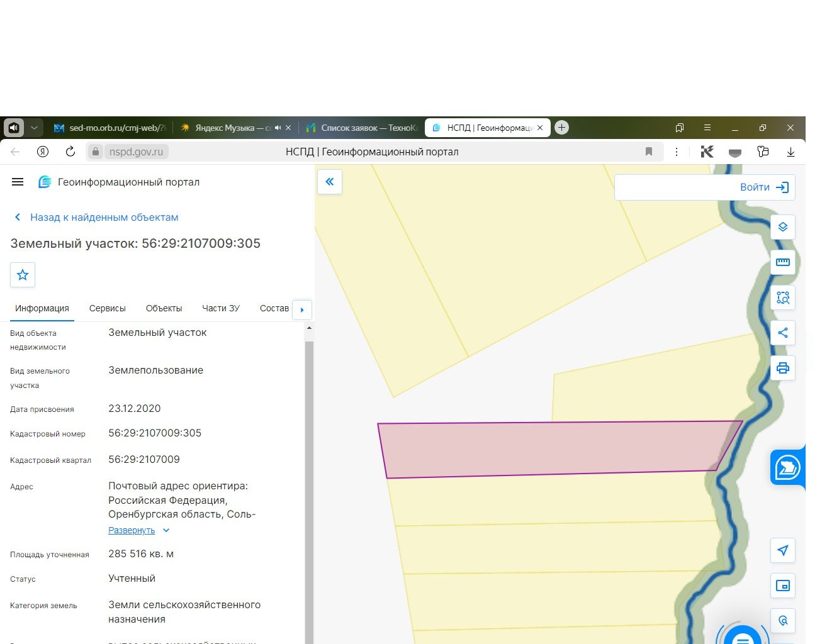
Task: Expand the address via the Развернуть chevron
Action: click(x=166, y=530)
